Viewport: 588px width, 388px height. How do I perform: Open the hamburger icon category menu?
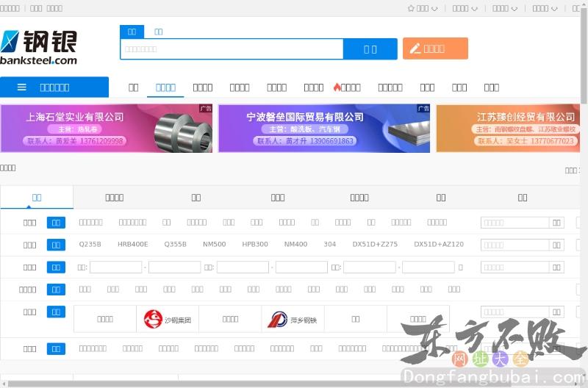[22, 87]
